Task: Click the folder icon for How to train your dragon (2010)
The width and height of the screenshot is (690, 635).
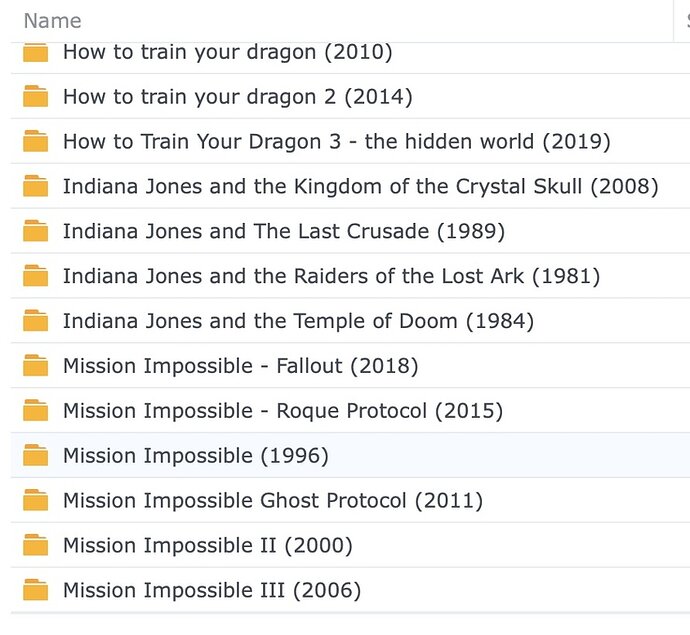Action: (x=36, y=52)
